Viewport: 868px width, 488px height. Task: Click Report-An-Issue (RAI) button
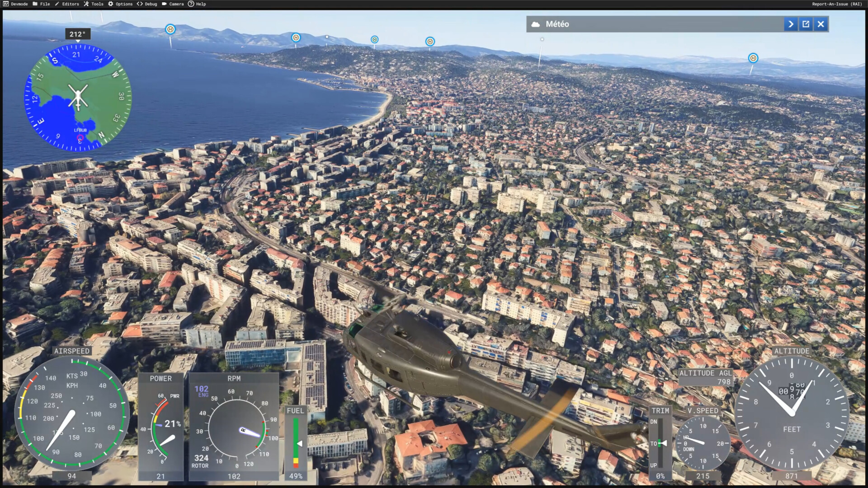point(836,4)
